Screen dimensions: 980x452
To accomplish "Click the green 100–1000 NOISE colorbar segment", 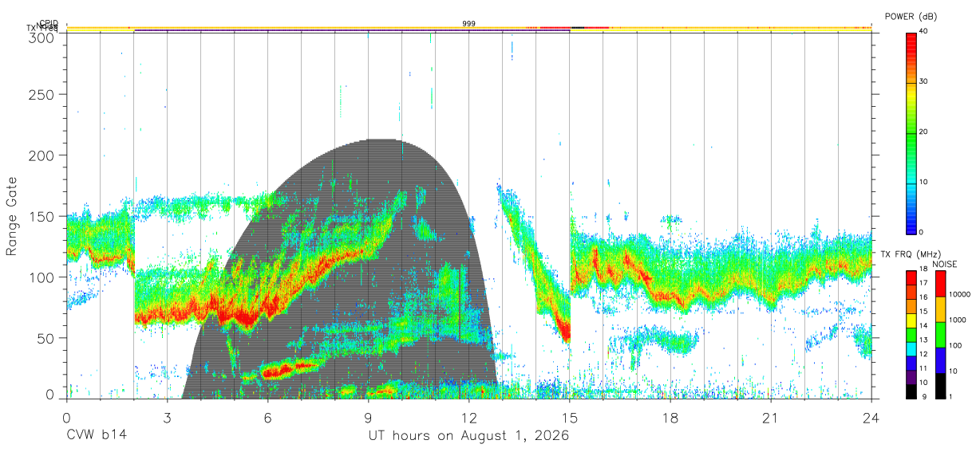I will (x=939, y=335).
